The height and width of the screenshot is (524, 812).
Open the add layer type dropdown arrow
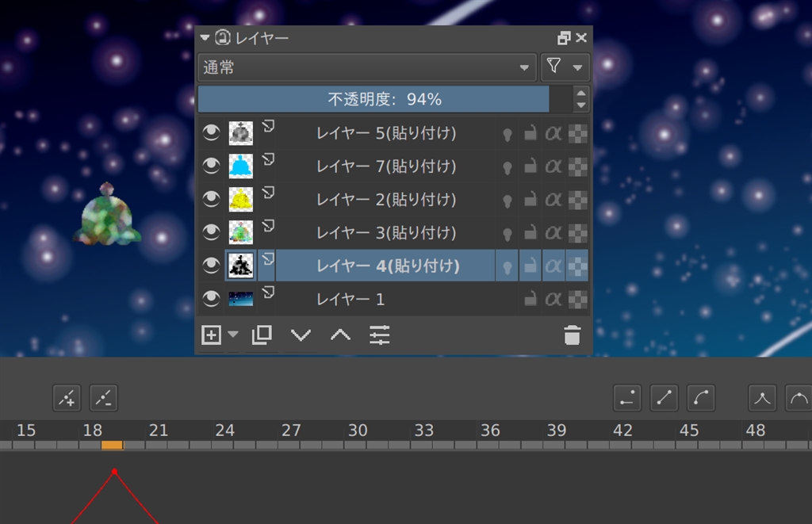point(233,335)
